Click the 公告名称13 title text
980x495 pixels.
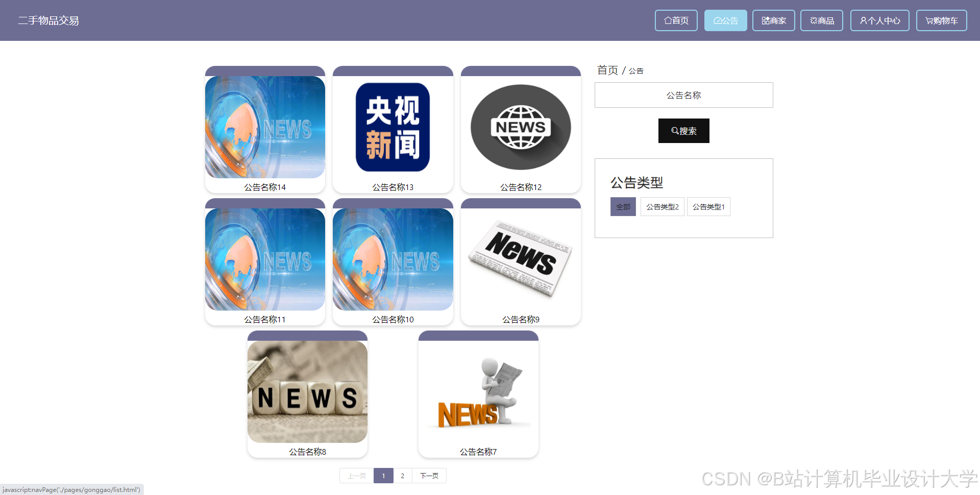(393, 187)
